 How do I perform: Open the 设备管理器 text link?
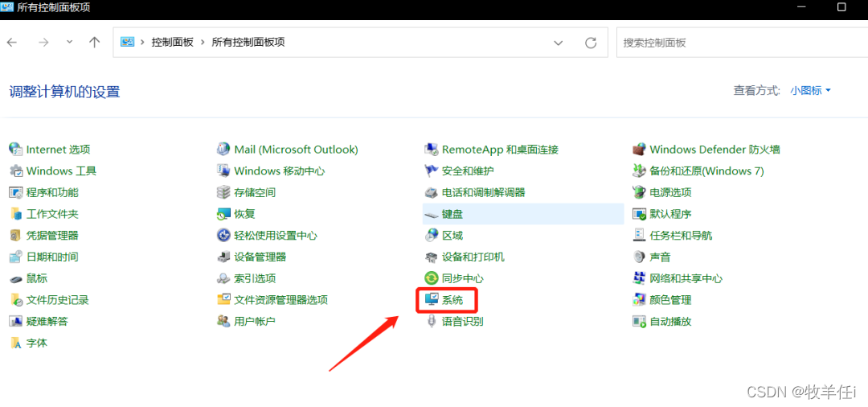click(260, 257)
